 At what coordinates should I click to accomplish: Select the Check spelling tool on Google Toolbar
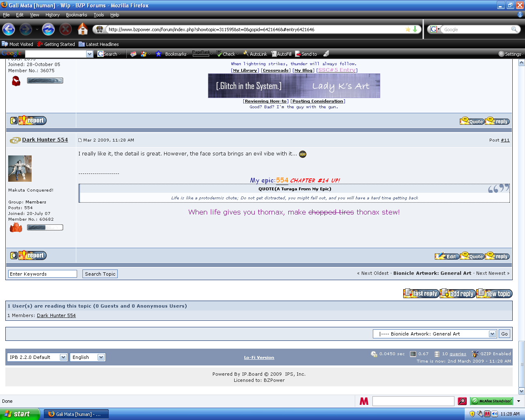[227, 54]
